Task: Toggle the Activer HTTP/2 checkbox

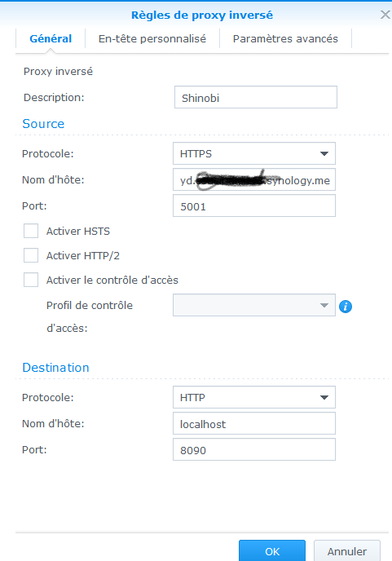Action: [31, 255]
